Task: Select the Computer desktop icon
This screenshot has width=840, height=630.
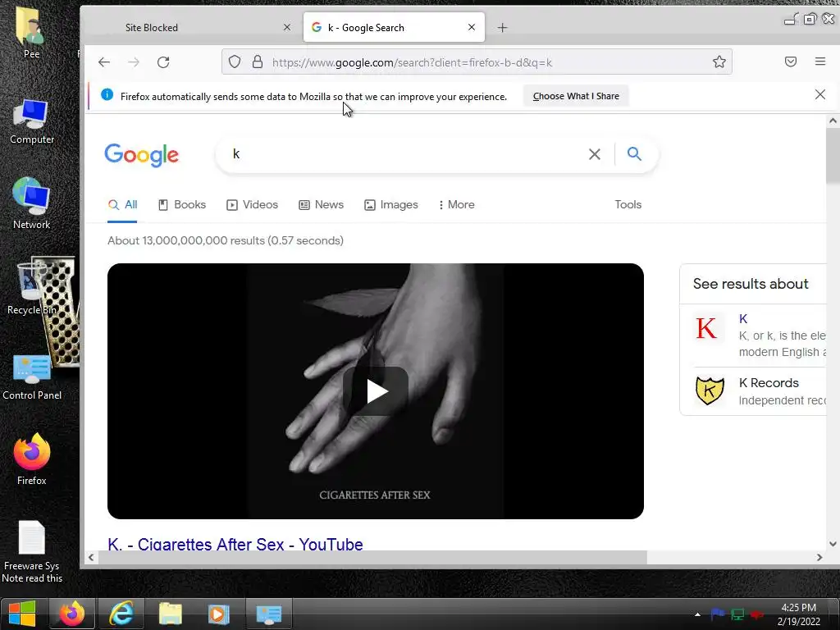Action: 32,121
